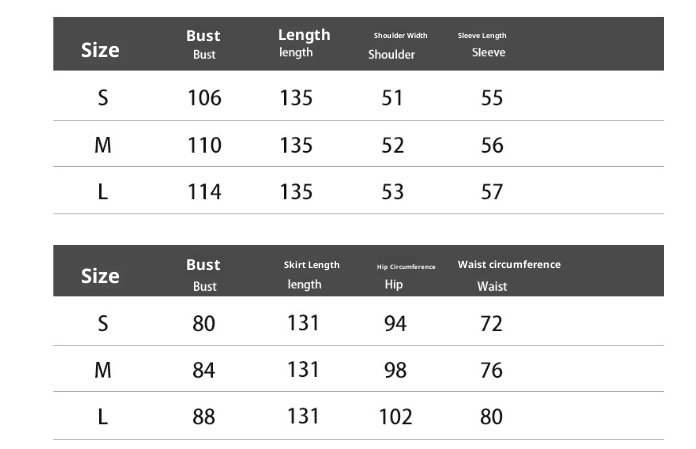Click the bust value 106
This screenshot has width=696, height=449.
pyautogui.click(x=204, y=98)
